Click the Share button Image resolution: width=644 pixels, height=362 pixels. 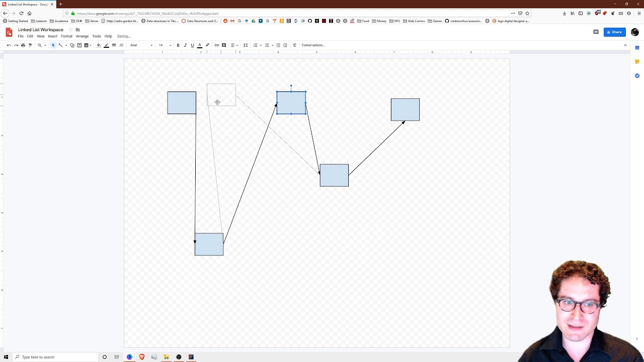tap(615, 32)
